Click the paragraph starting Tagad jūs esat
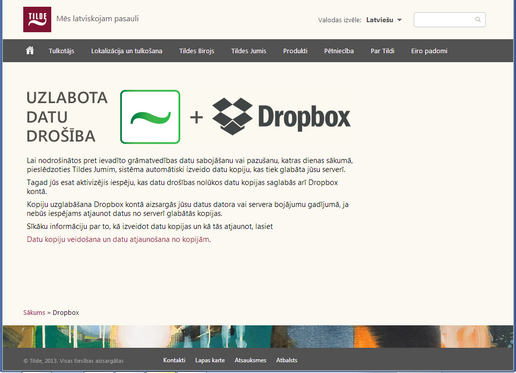 (x=182, y=187)
